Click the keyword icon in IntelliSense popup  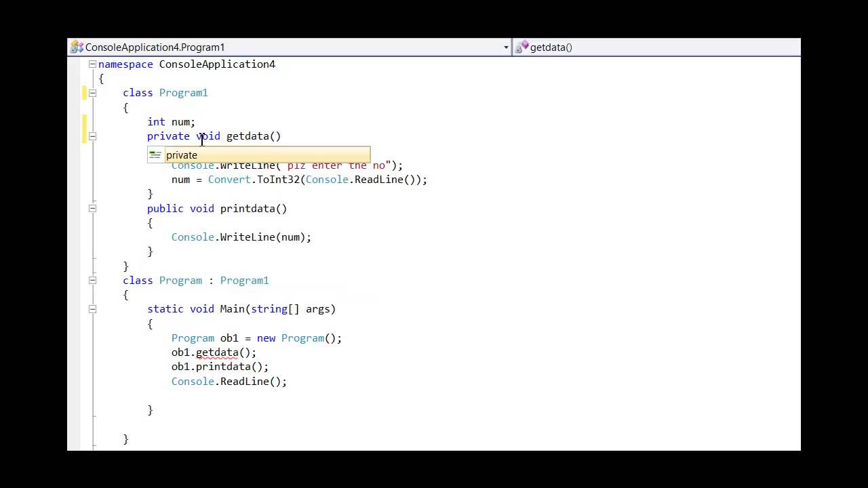click(155, 155)
